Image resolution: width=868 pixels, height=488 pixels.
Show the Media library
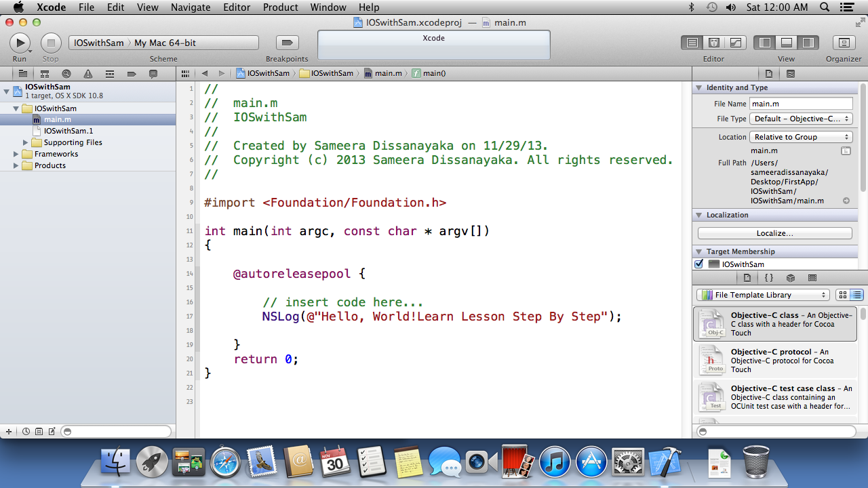tap(812, 278)
